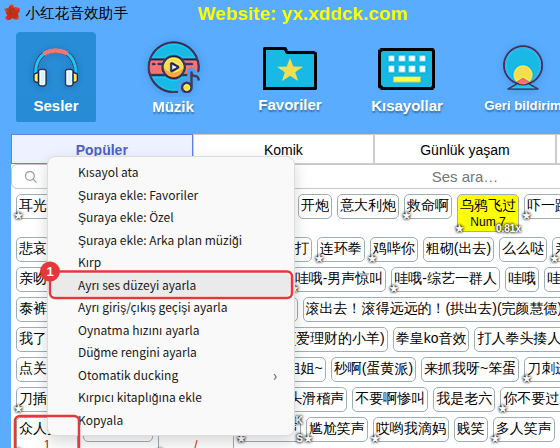Play the 哇哦-综艺一群人 sound button
The width and height of the screenshot is (560, 448).
(445, 279)
